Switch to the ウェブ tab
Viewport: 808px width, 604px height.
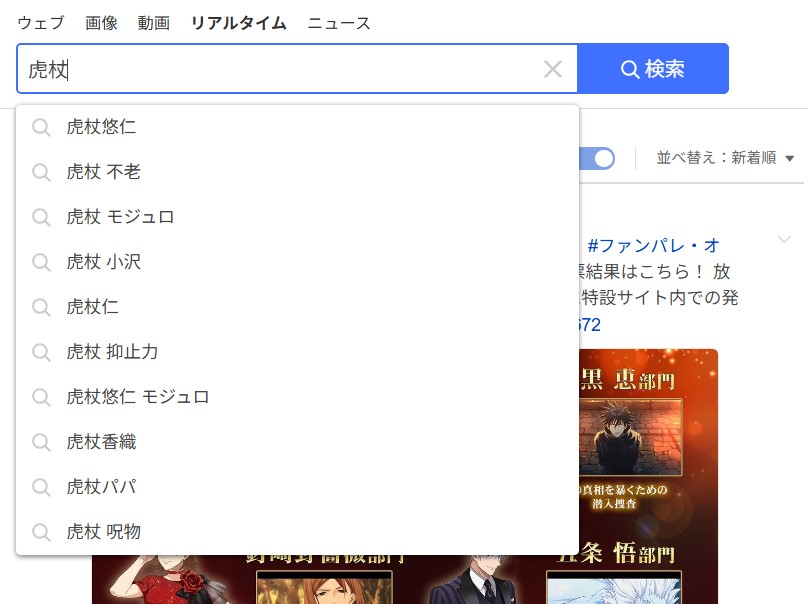pos(40,23)
